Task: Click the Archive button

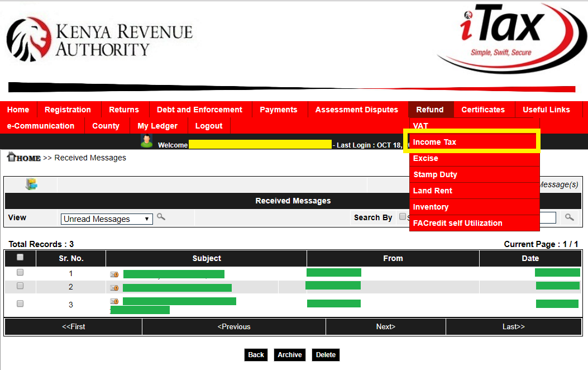Action: (289, 354)
